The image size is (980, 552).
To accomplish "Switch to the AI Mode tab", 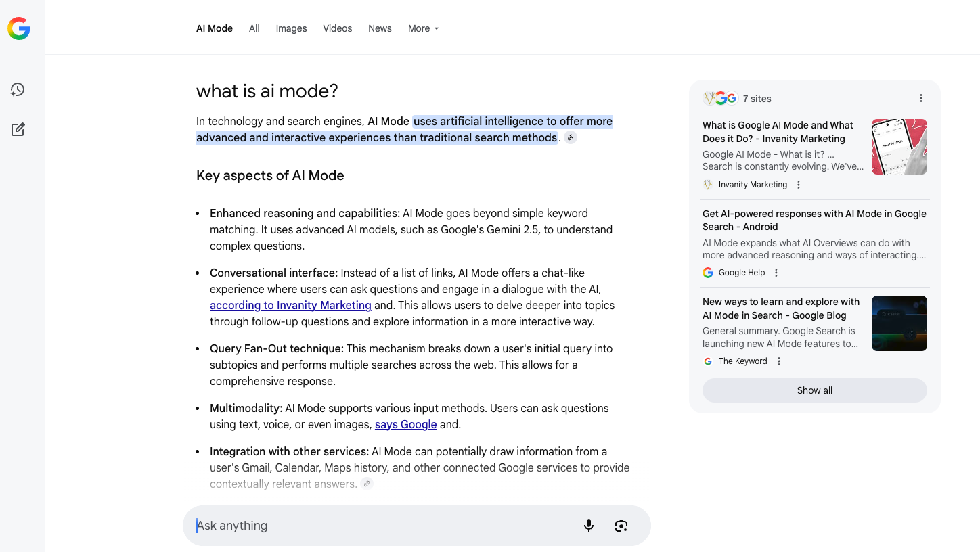I will (215, 28).
